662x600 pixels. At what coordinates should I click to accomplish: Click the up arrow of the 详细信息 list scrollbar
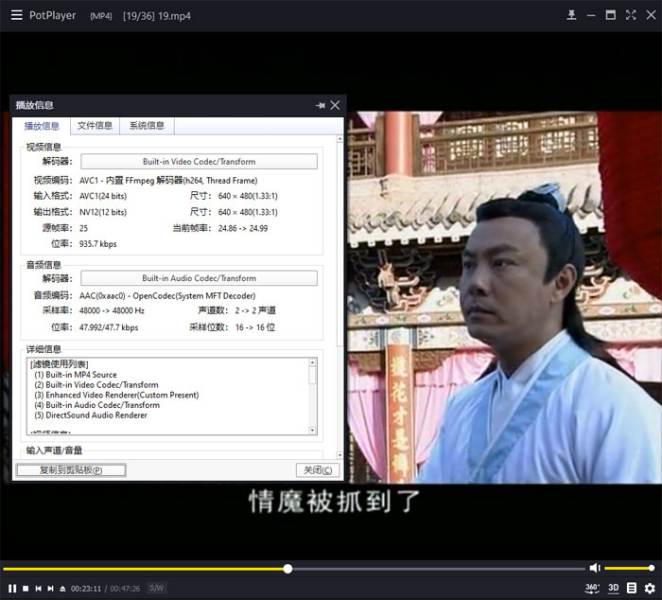pyautogui.click(x=312, y=362)
